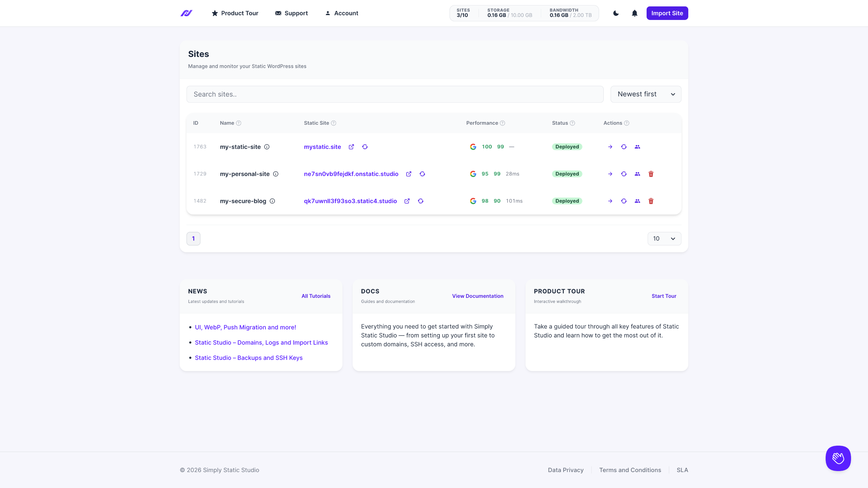The height and width of the screenshot is (488, 868).
Task: Open View Documentation link
Action: pos(478,296)
